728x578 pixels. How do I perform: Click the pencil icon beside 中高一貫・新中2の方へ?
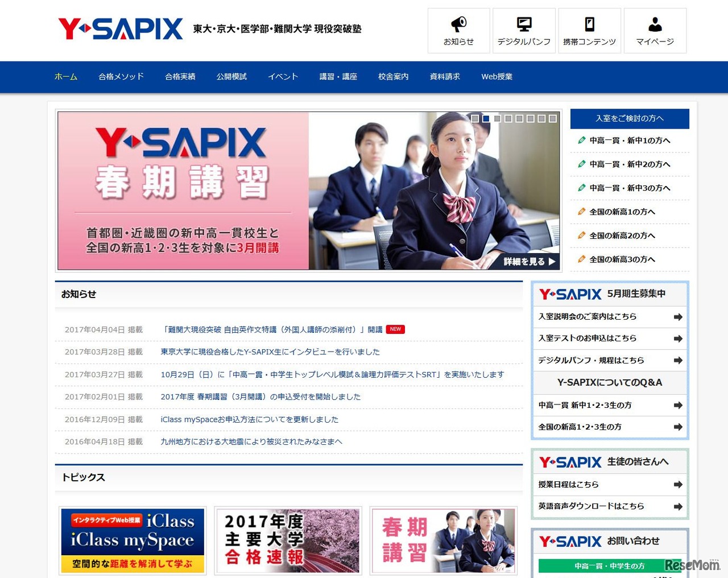click(581, 164)
